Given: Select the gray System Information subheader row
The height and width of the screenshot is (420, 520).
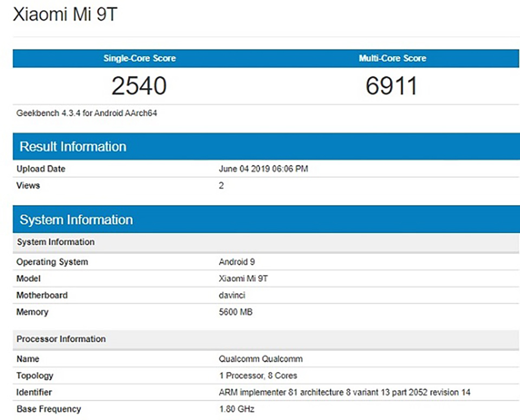Looking at the screenshot, I should (266, 242).
